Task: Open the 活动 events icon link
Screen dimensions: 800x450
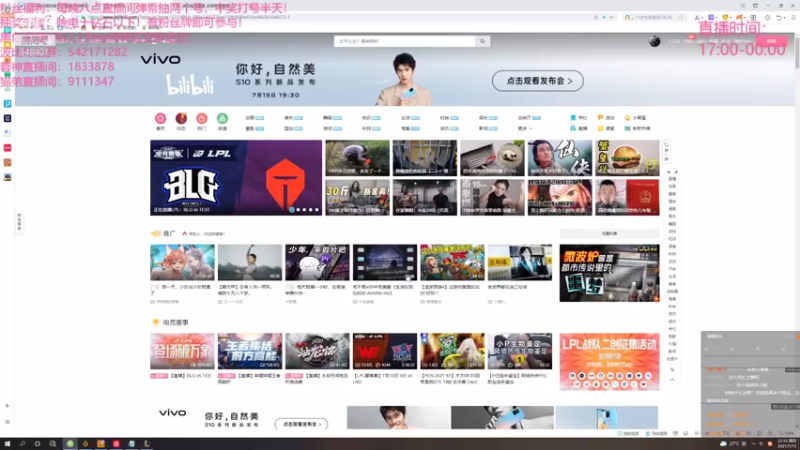Action: [606, 118]
